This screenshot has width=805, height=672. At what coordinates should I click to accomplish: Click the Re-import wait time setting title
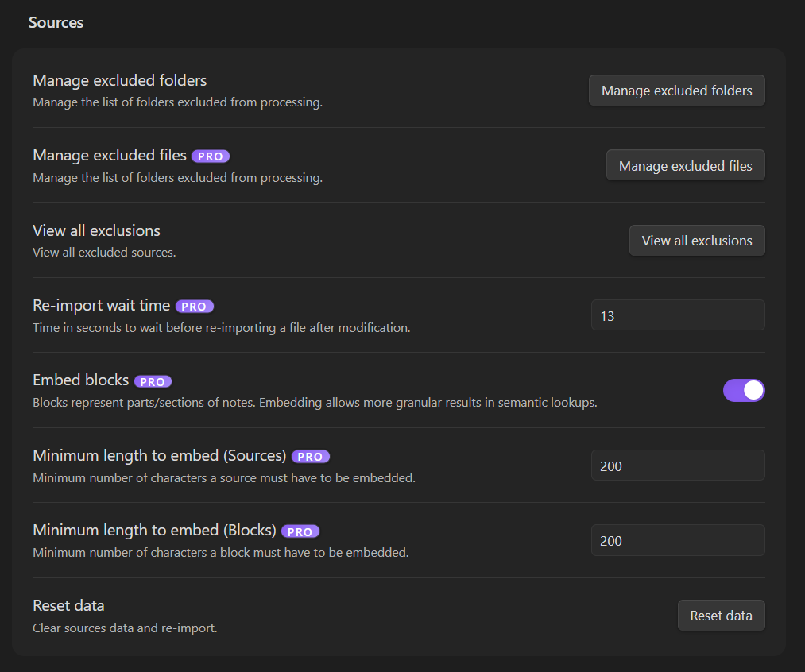point(101,305)
